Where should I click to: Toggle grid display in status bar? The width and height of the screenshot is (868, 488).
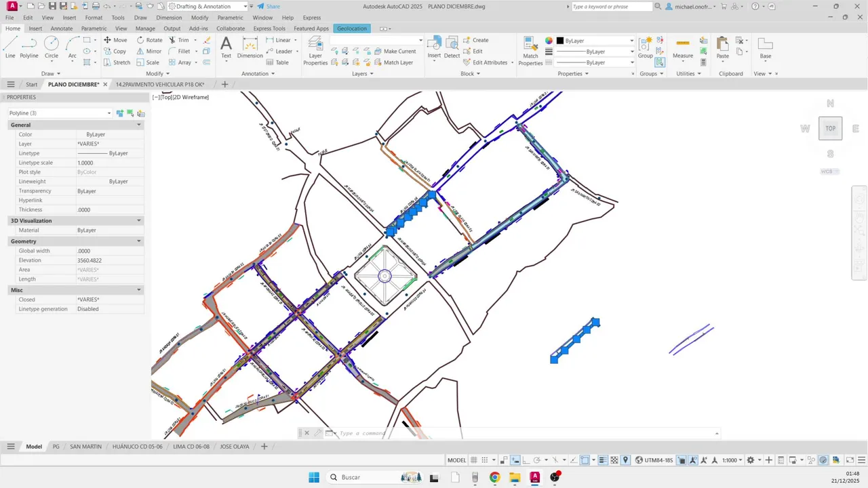point(474,460)
